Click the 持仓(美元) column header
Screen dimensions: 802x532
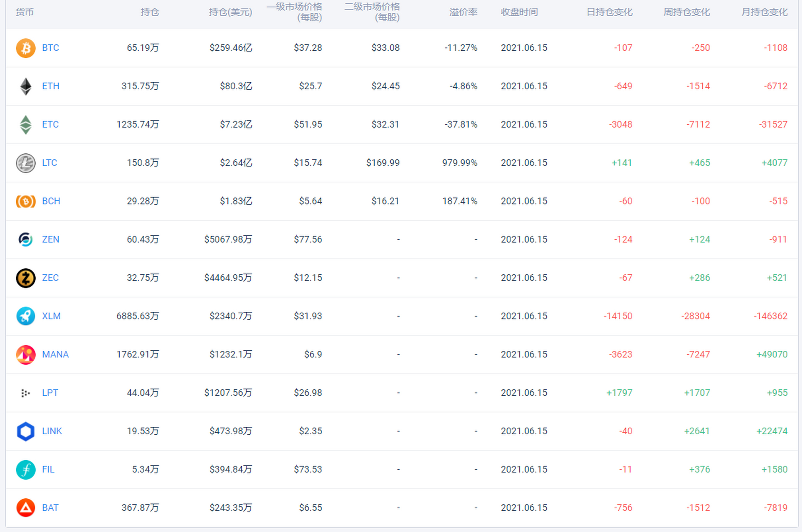(x=230, y=12)
